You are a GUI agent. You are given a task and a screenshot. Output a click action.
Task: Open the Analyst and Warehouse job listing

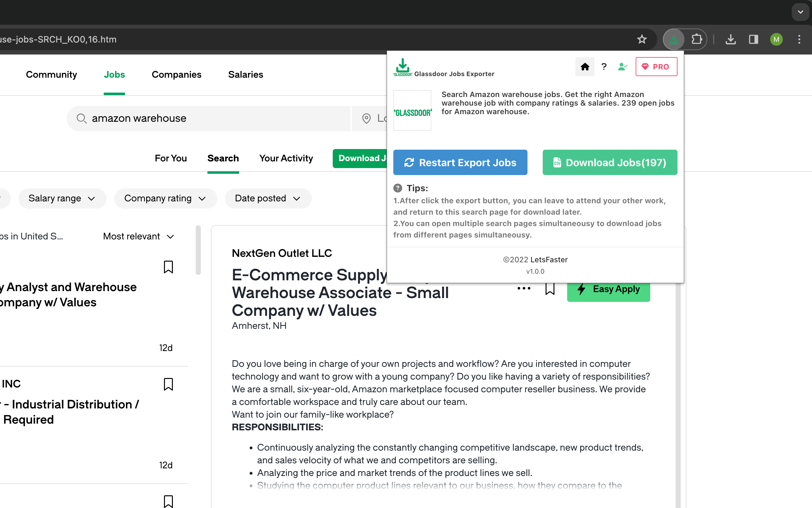[x=68, y=295]
